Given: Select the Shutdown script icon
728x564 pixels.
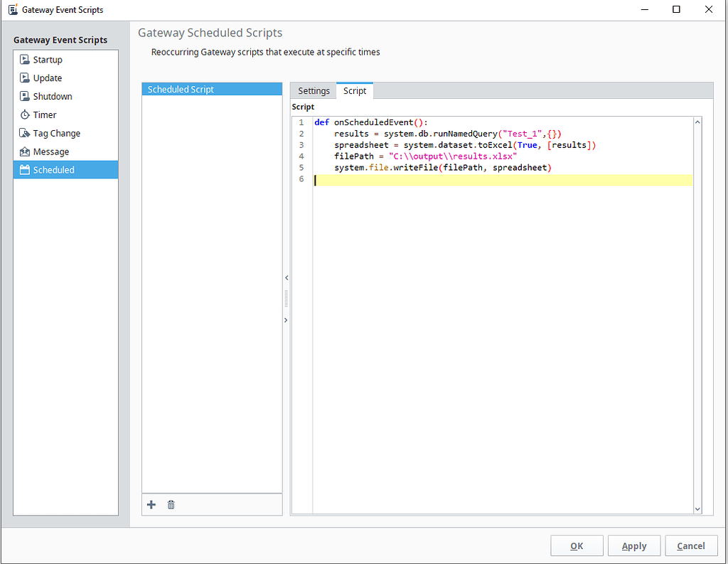Looking at the screenshot, I should click(25, 96).
